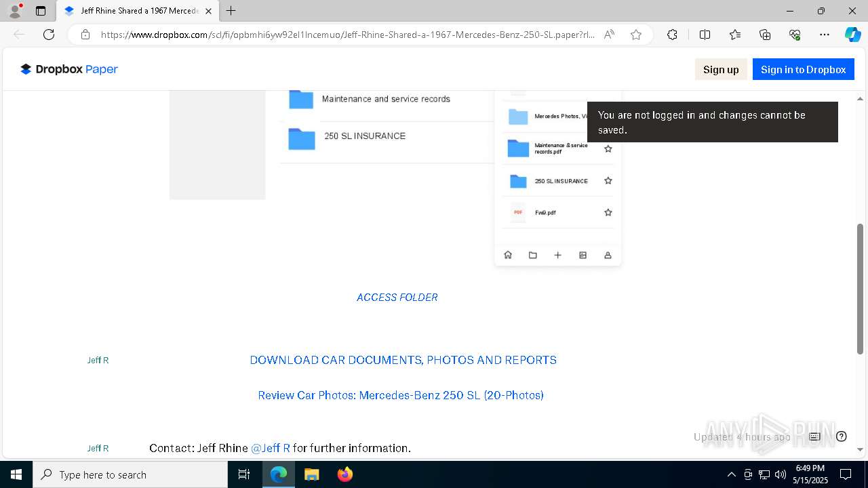
Task: Click Sign in to Dropbox
Action: tap(803, 69)
